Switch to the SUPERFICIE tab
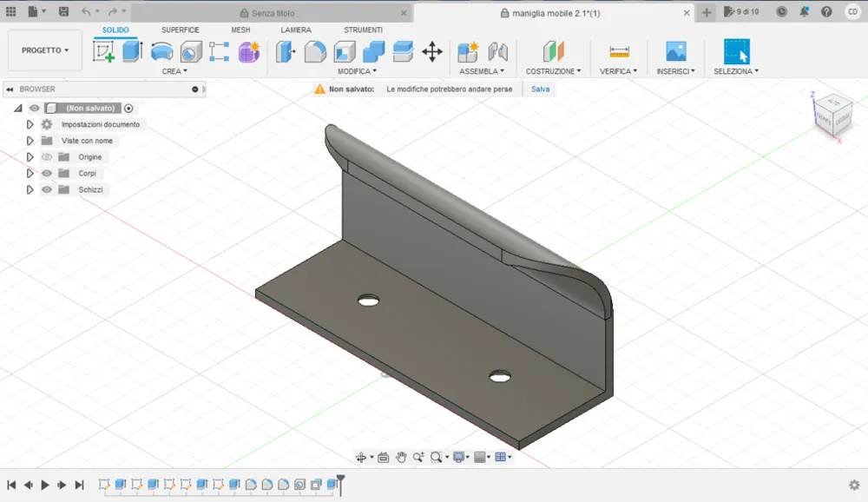 coord(180,30)
